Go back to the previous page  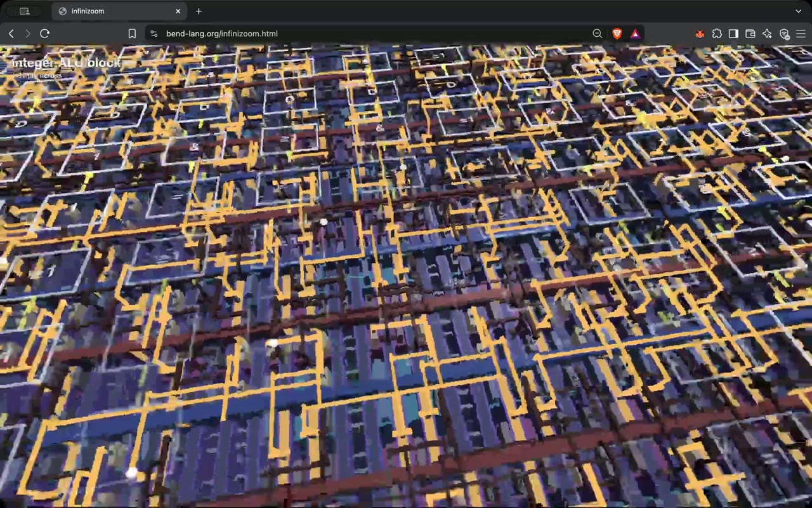(x=11, y=34)
